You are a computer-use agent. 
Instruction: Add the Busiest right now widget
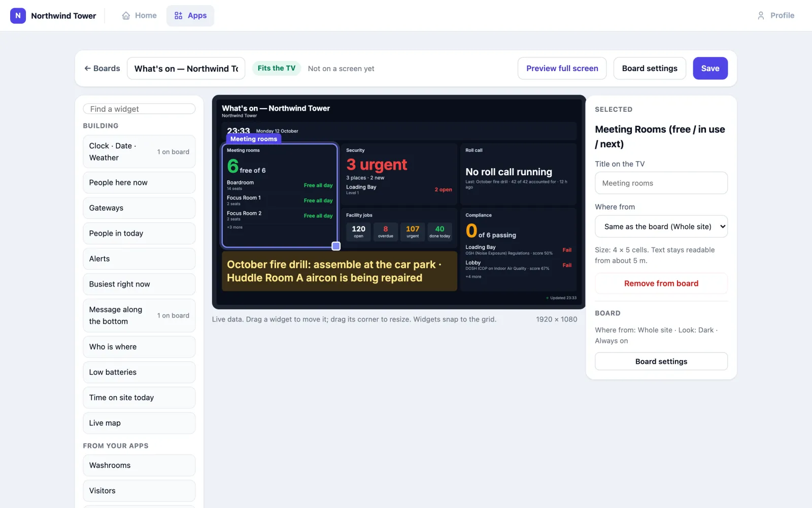point(139,284)
